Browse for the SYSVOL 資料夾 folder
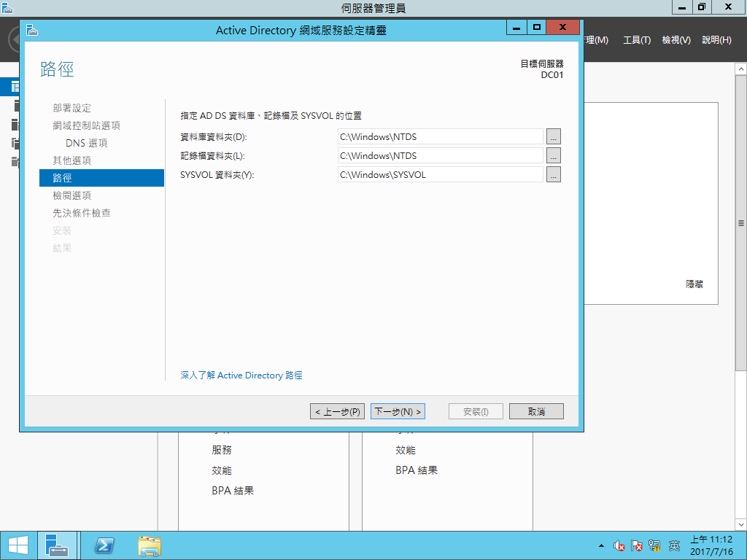Image resolution: width=747 pixels, height=560 pixels. [553, 175]
